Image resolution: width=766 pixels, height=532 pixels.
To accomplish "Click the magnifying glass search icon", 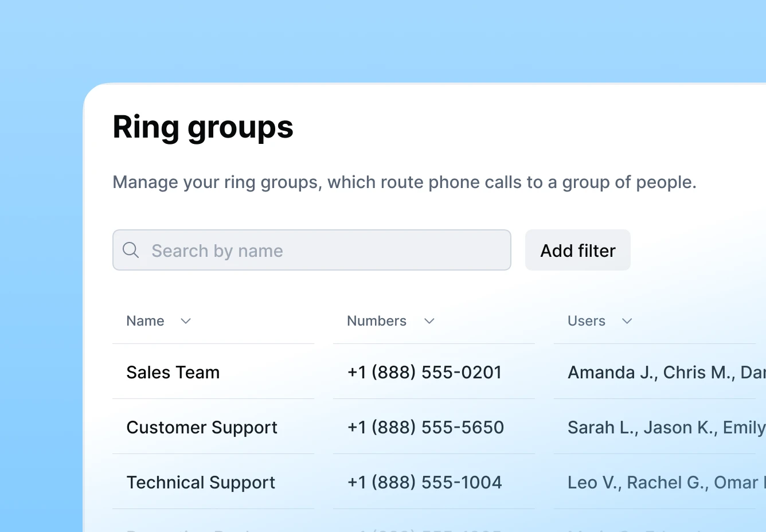I will [131, 250].
